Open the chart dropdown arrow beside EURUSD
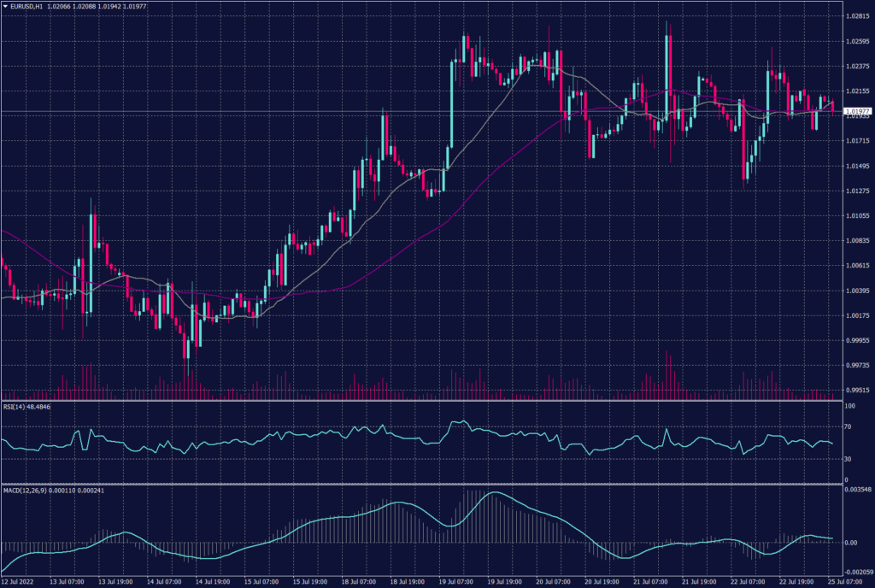 7,7
